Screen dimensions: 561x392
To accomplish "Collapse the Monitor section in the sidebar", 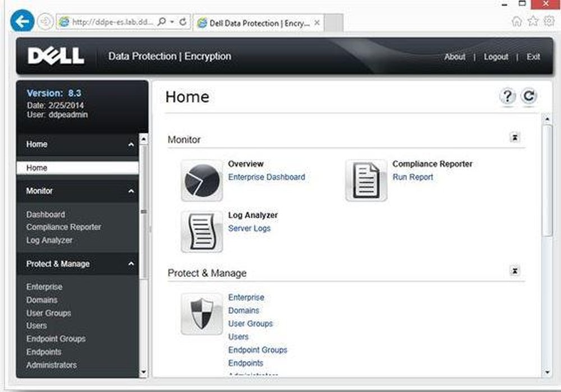I will (x=131, y=191).
